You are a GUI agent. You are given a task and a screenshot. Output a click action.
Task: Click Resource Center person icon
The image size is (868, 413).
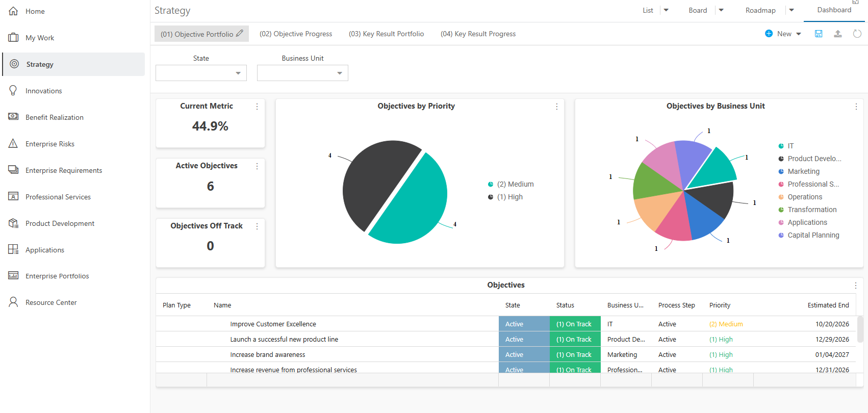13,302
